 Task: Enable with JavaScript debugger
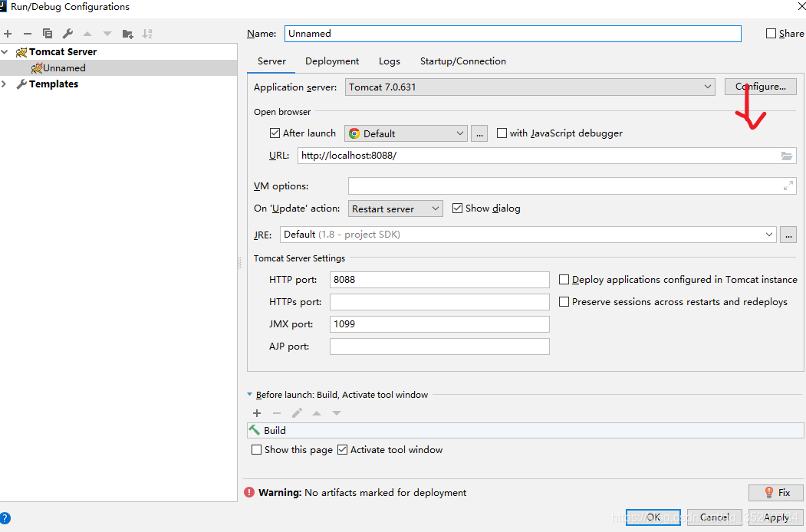point(502,133)
